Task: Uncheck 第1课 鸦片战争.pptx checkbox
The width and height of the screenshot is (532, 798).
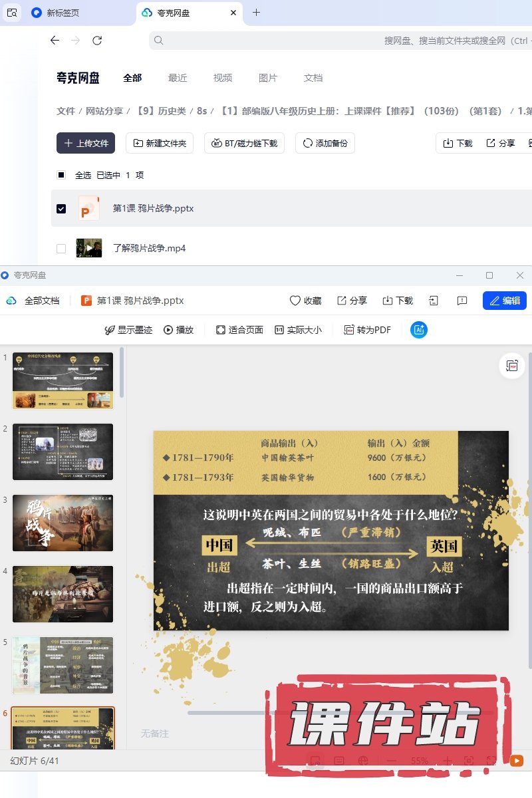Action: coord(61,208)
